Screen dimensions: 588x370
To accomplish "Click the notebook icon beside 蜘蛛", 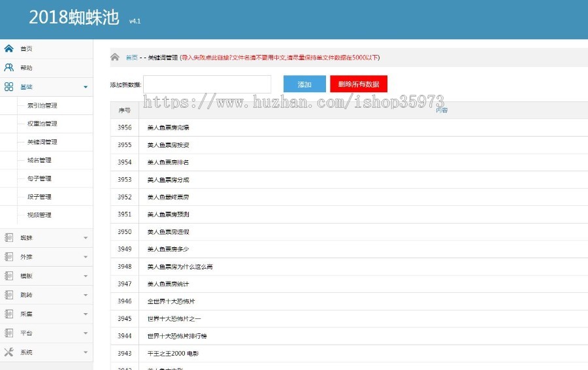I will [x=9, y=237].
